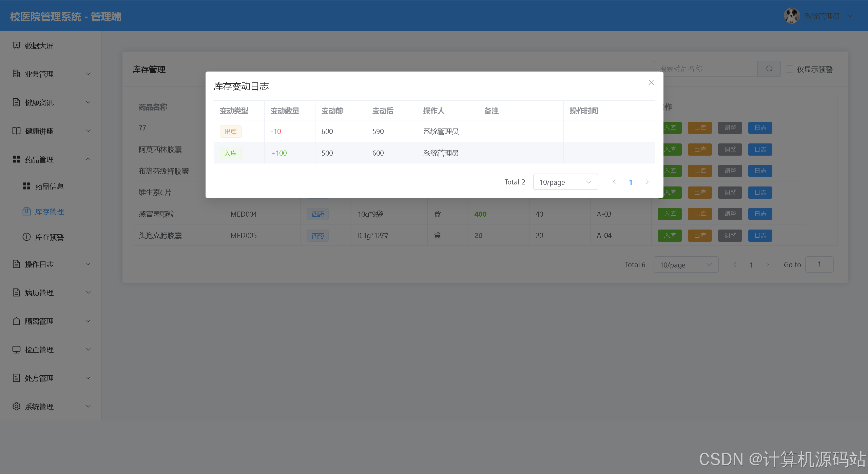Open the 10/page dropdown in log dialog
This screenshot has width=868, height=474.
pyautogui.click(x=565, y=182)
